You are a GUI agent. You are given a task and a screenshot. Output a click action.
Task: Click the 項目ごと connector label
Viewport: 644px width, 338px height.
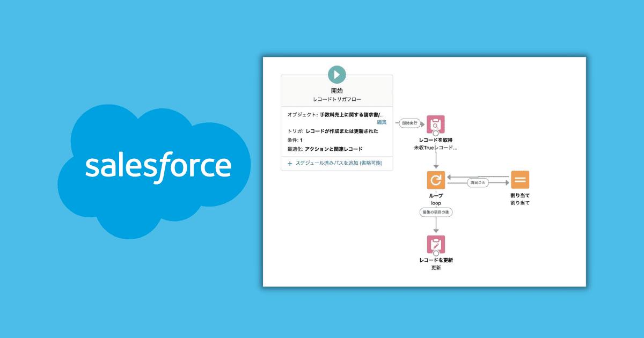tap(477, 182)
